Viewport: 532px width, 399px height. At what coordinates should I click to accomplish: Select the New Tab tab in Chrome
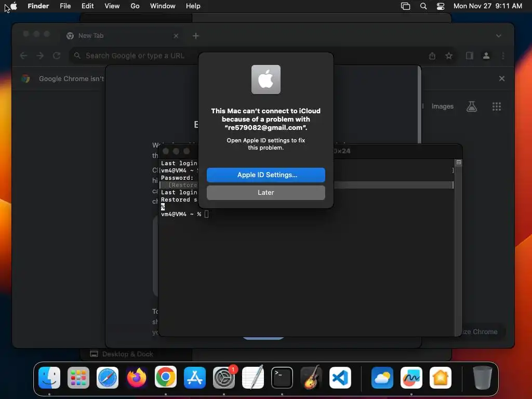click(x=122, y=36)
